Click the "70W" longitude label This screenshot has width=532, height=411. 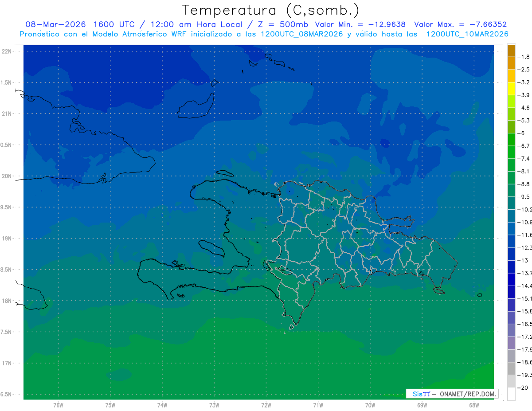pos(370,405)
